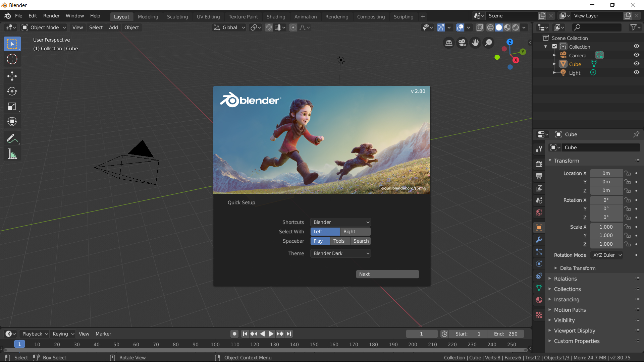Screen dimensions: 644x362
Task: Hide the Cube object in the outliner
Action: tap(637, 64)
